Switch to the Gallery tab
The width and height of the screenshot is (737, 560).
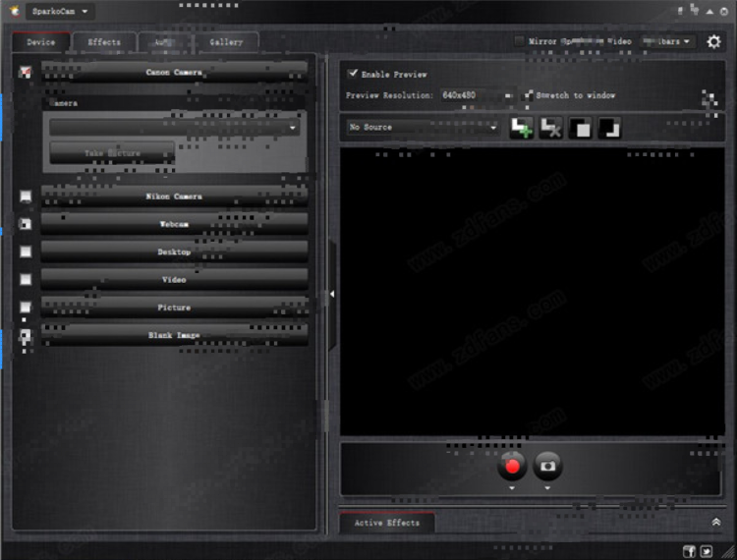click(x=226, y=42)
